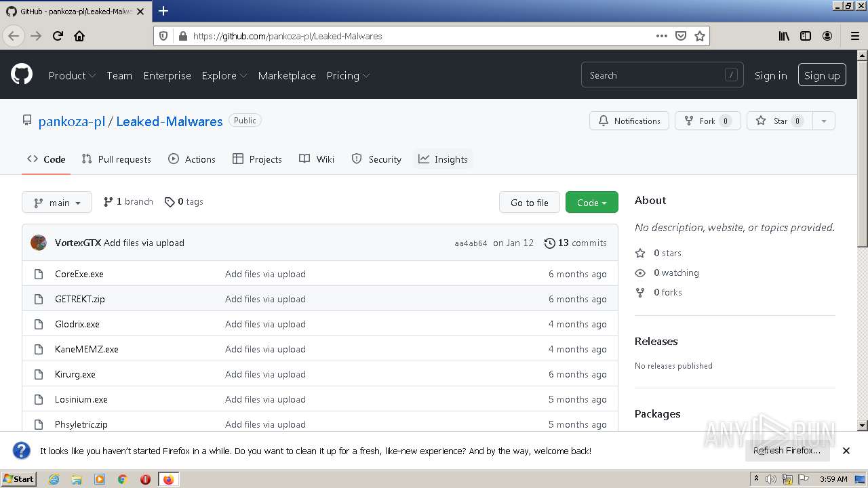The height and width of the screenshot is (488, 868).
Task: Click the Notifications button
Action: 629,121
